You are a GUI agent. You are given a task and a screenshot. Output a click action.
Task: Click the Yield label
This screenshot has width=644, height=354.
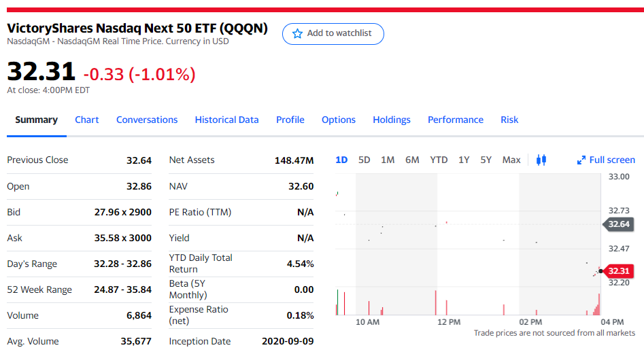[x=179, y=238]
